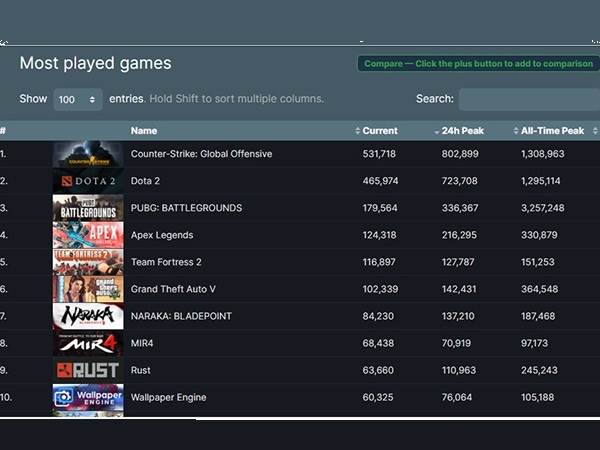
Task: Sort by the All-Time Peak column header
Action: [551, 131]
